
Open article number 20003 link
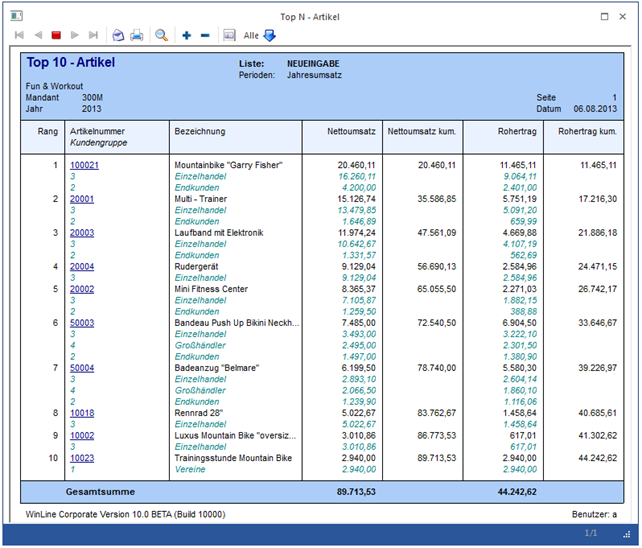tap(82, 233)
